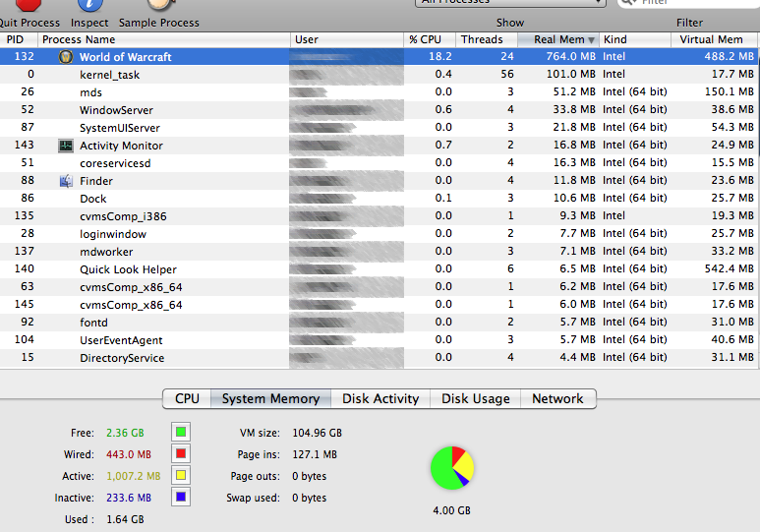760x532 pixels.
Task: Click the 4.00 GB total memory label
Action: [x=451, y=510]
